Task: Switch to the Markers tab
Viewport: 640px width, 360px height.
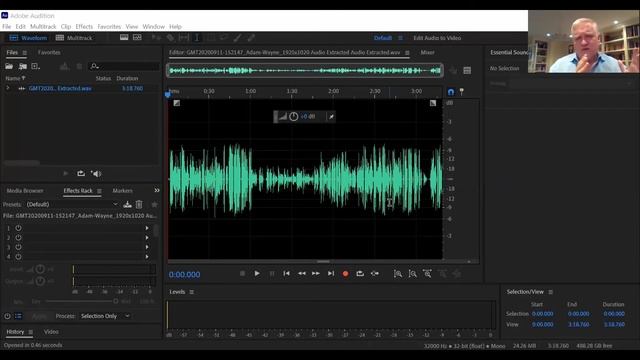Action: point(122,191)
